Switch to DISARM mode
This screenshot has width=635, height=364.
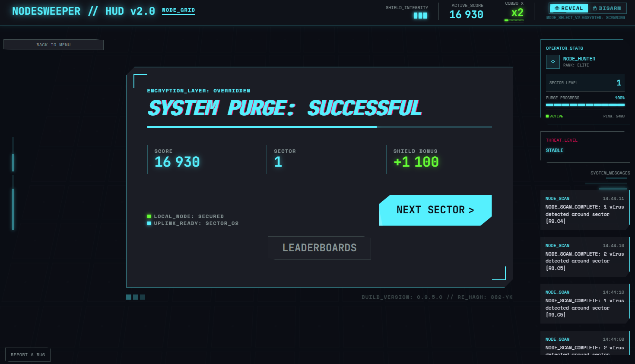pos(606,8)
